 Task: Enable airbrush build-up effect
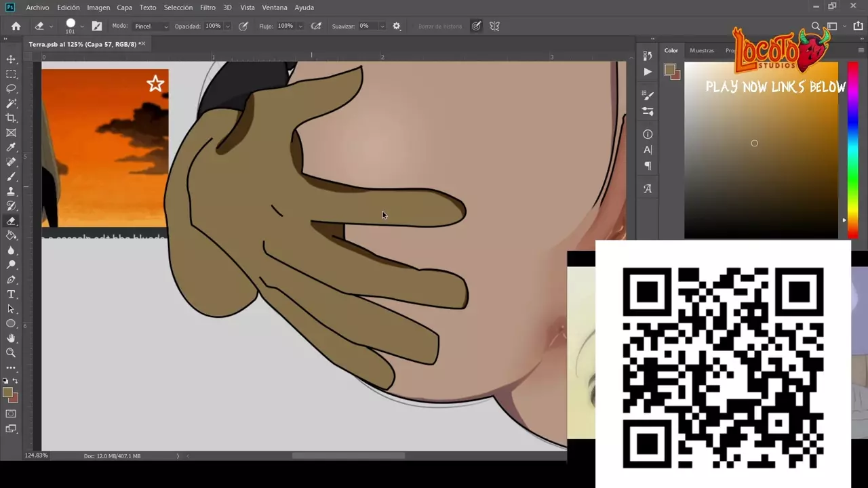pos(316,26)
